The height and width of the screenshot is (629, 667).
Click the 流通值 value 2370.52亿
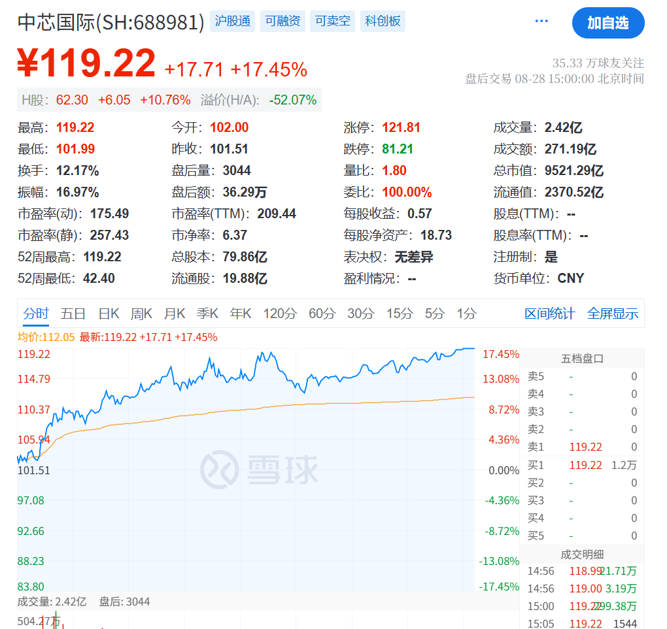pyautogui.click(x=574, y=192)
